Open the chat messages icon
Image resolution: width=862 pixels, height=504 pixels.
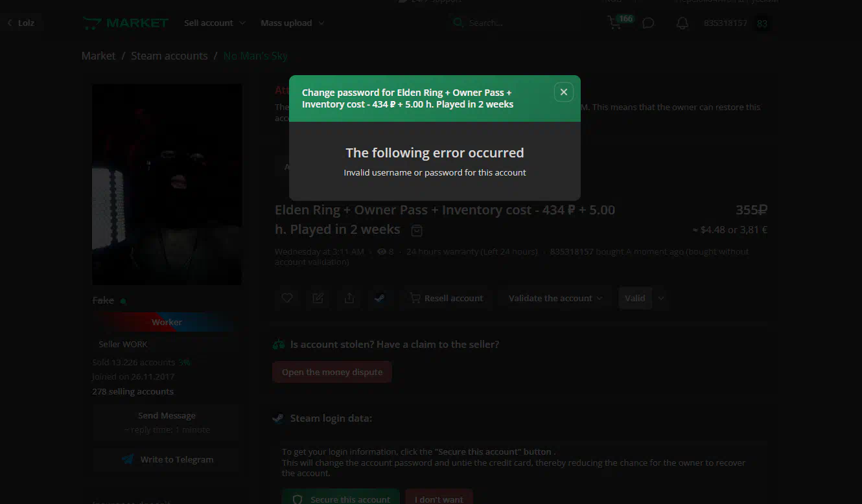648,23
